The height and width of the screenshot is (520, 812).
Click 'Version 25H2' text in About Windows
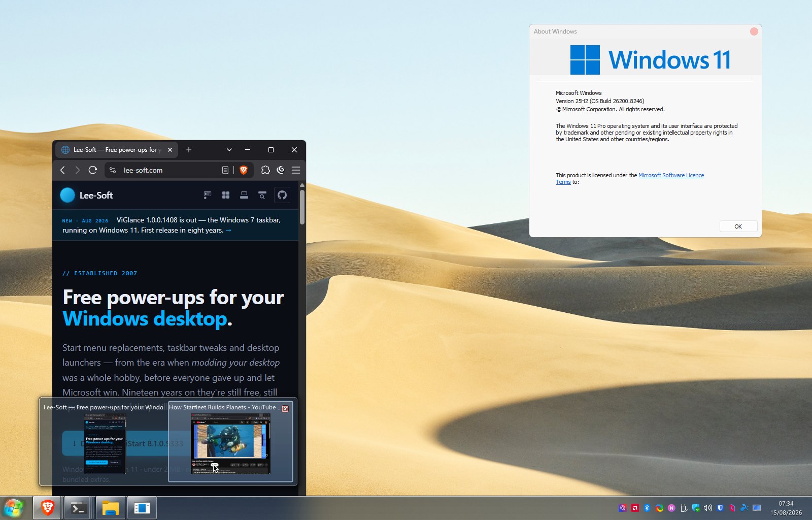(572, 101)
